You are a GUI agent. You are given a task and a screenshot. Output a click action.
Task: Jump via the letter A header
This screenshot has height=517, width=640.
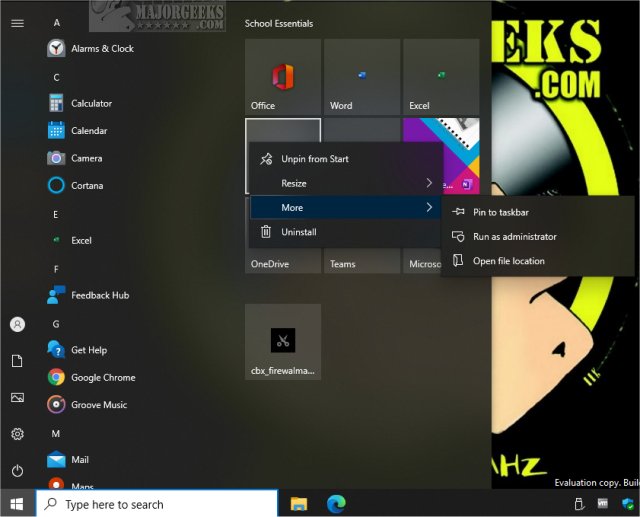[x=57, y=23]
